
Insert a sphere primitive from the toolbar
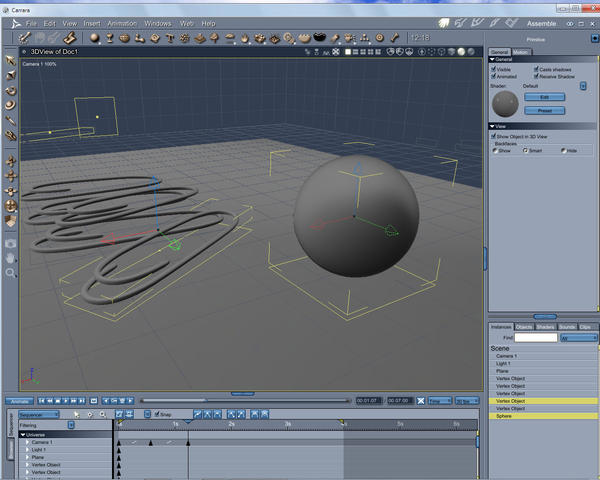click(x=94, y=38)
